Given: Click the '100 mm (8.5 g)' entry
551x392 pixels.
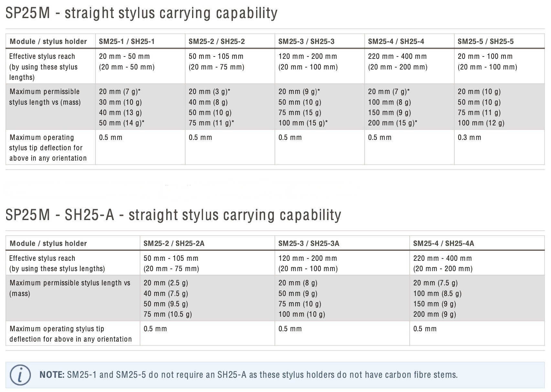Looking at the screenshot, I should (437, 293).
